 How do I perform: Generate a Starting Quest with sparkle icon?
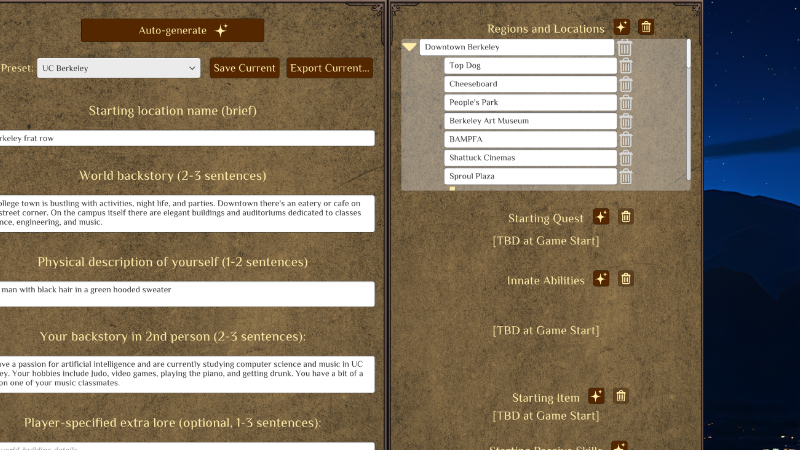pyautogui.click(x=601, y=217)
